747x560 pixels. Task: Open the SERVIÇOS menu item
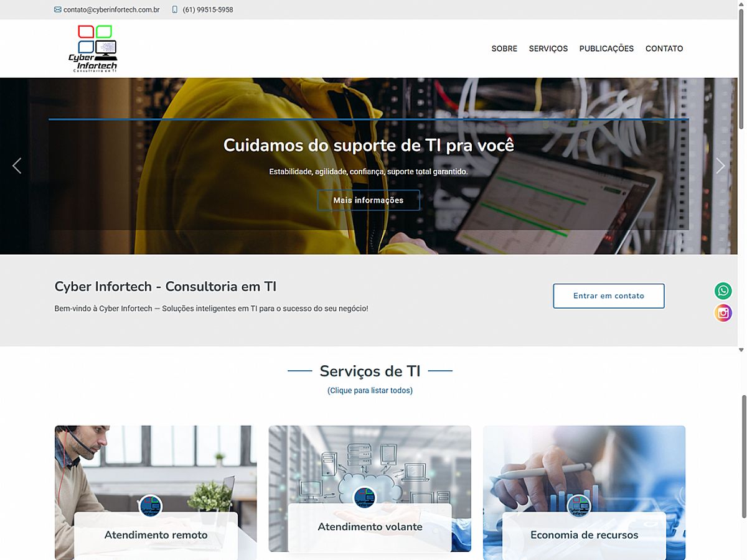(x=548, y=49)
